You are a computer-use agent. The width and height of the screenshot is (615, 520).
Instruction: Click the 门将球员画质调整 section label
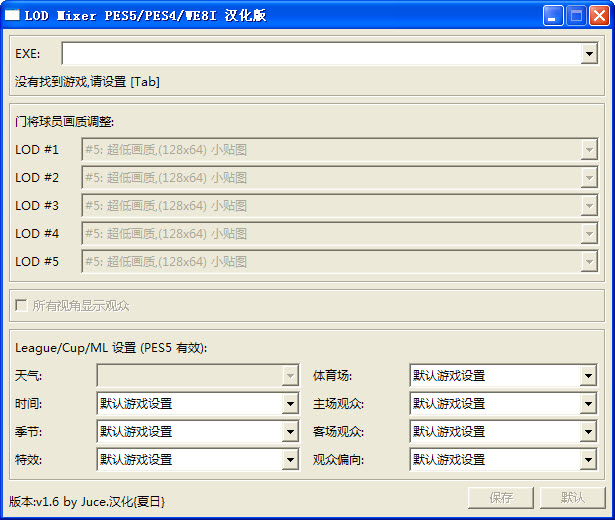[64, 122]
